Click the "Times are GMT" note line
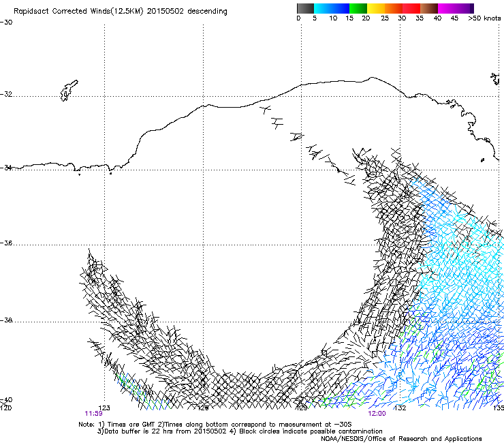The height and width of the screenshot is (443, 504). pyautogui.click(x=215, y=425)
